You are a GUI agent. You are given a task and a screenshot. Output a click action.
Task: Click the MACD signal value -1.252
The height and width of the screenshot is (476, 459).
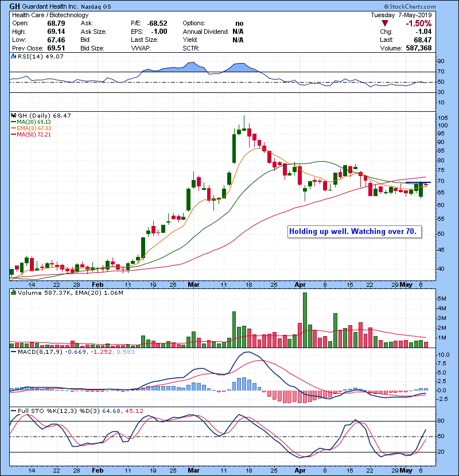(x=102, y=352)
